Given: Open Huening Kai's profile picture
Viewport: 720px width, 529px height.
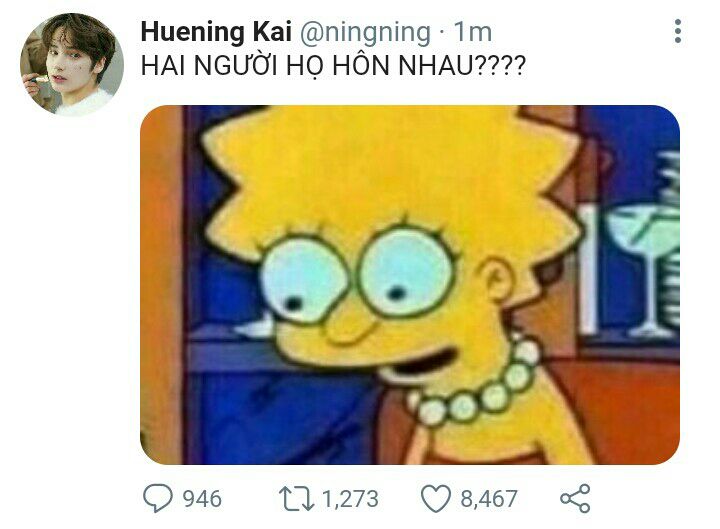Looking at the screenshot, I should [72, 64].
